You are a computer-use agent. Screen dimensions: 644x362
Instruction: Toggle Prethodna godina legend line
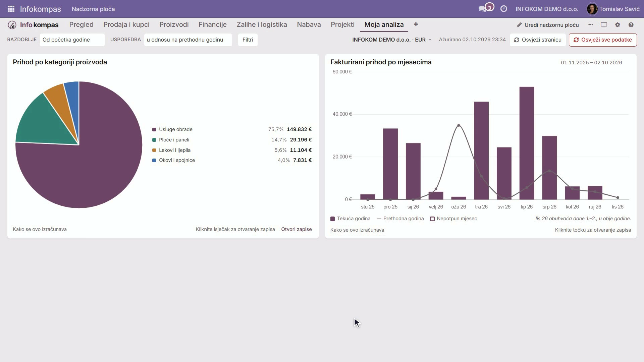coord(400,219)
